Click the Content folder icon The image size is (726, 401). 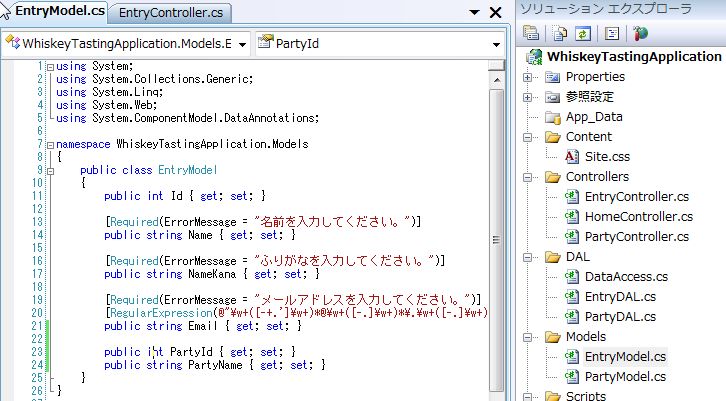click(x=553, y=137)
